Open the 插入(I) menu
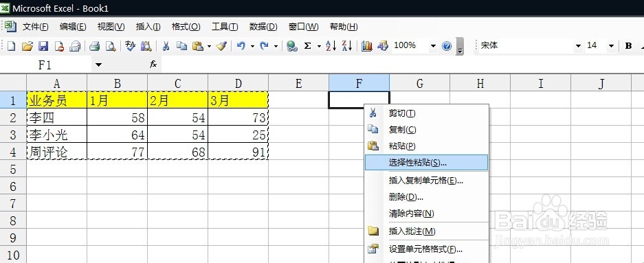644x263 pixels. [148, 27]
